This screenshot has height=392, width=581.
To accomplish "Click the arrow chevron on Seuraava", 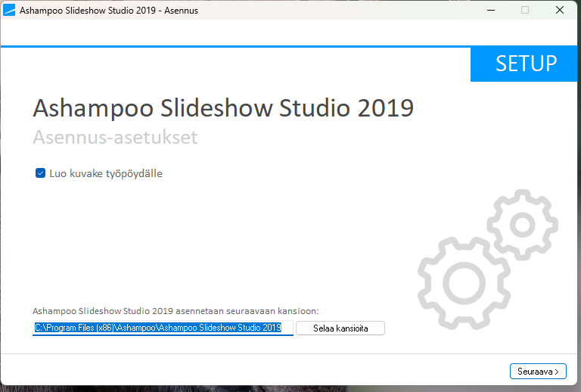I will pos(557,372).
